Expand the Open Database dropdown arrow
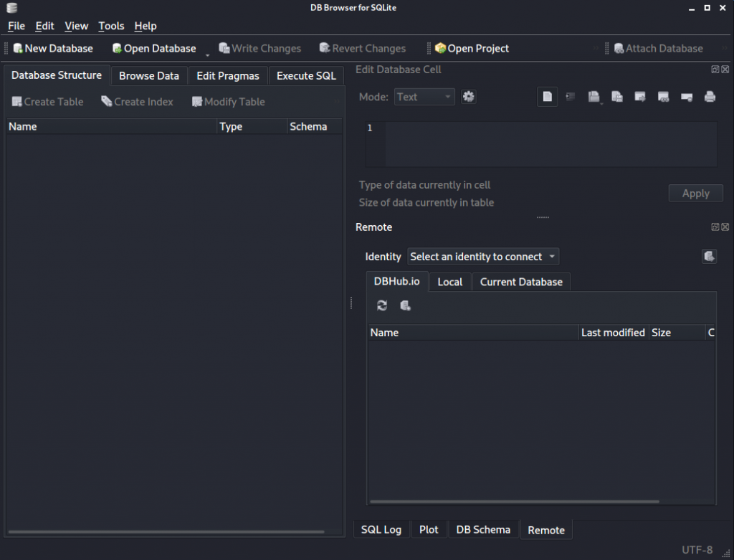Viewport: 734px width, 560px height. coord(207,54)
